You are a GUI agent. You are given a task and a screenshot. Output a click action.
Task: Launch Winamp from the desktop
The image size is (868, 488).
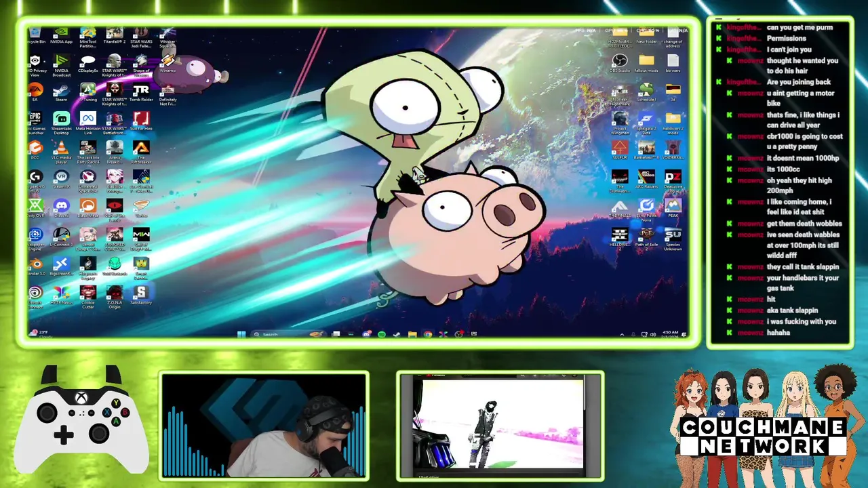coord(167,64)
